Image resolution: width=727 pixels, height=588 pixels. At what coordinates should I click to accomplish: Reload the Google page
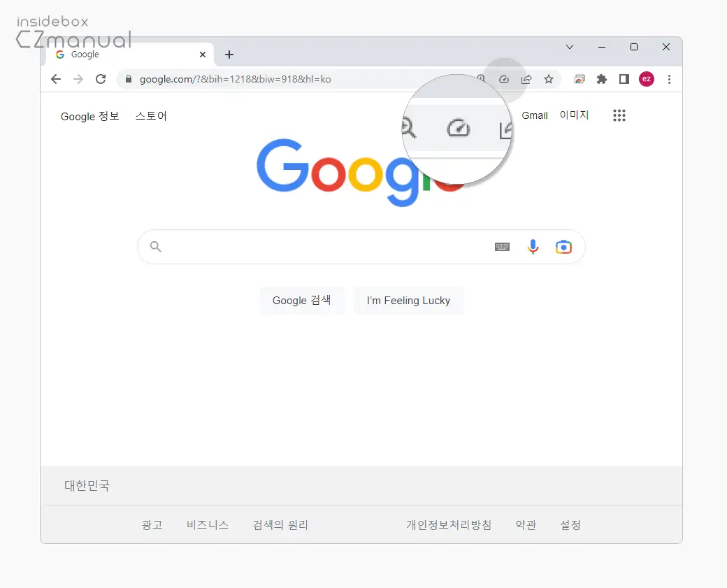click(101, 79)
